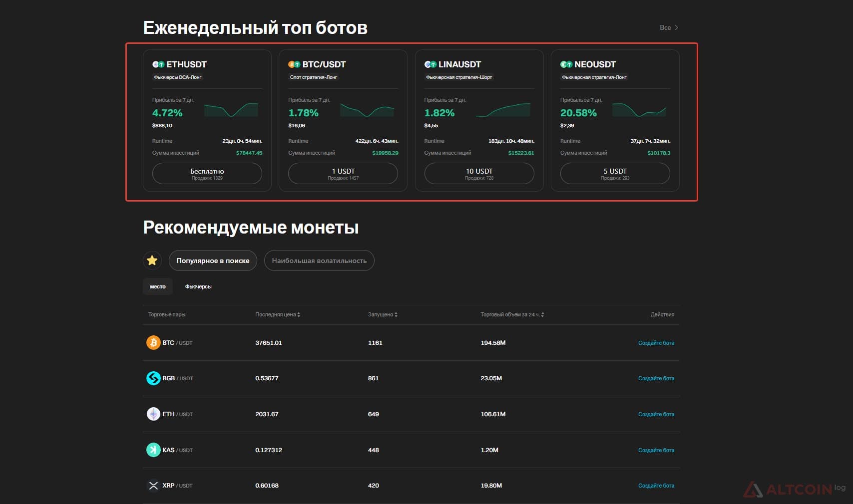Click the LINAUSDT bot pair icon
Screen dimensions: 853x504
click(x=430, y=64)
